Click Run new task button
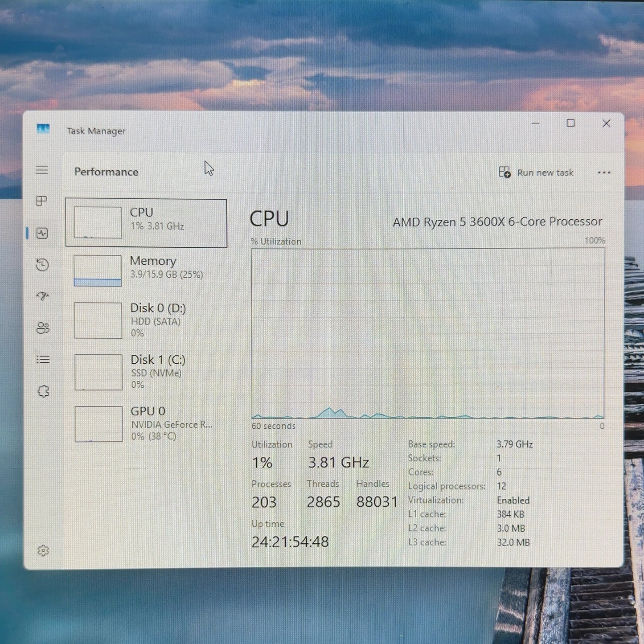644x644 pixels. point(536,172)
